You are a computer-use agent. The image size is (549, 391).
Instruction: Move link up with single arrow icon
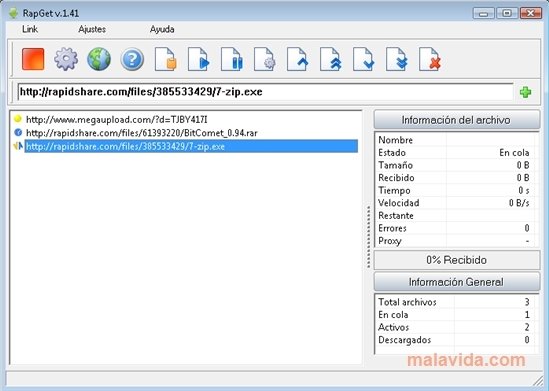pyautogui.click(x=298, y=59)
